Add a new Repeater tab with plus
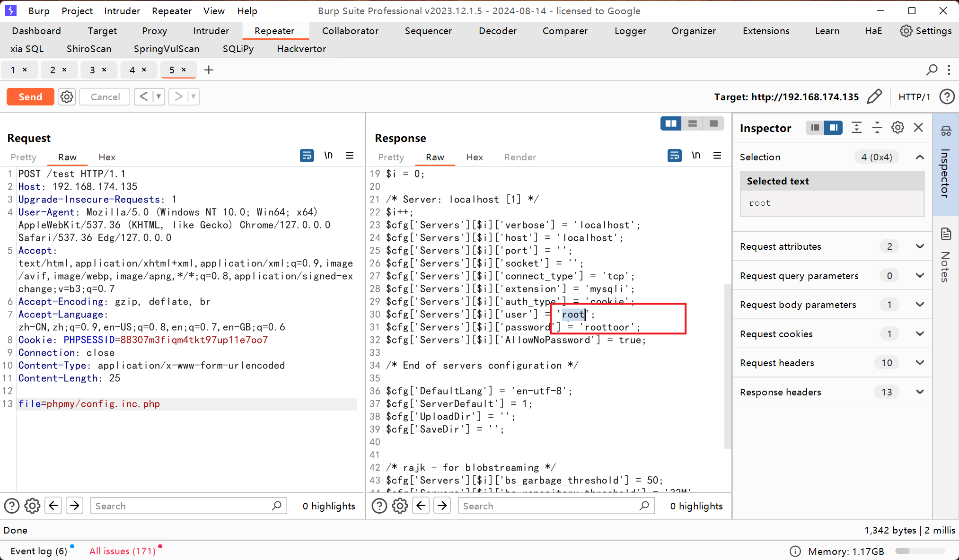 coord(209,70)
